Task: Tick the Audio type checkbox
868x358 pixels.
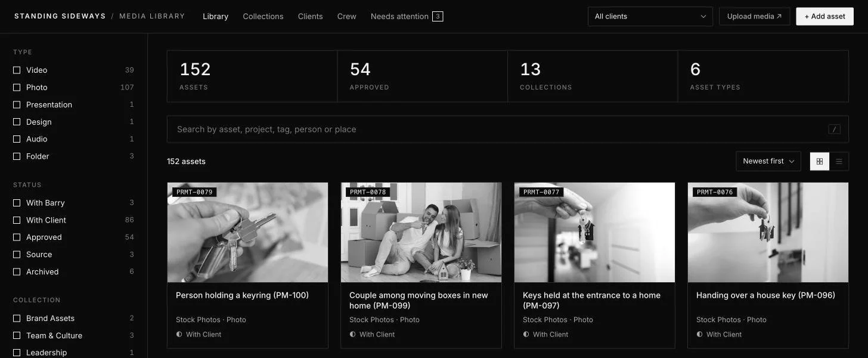Action: pos(17,139)
